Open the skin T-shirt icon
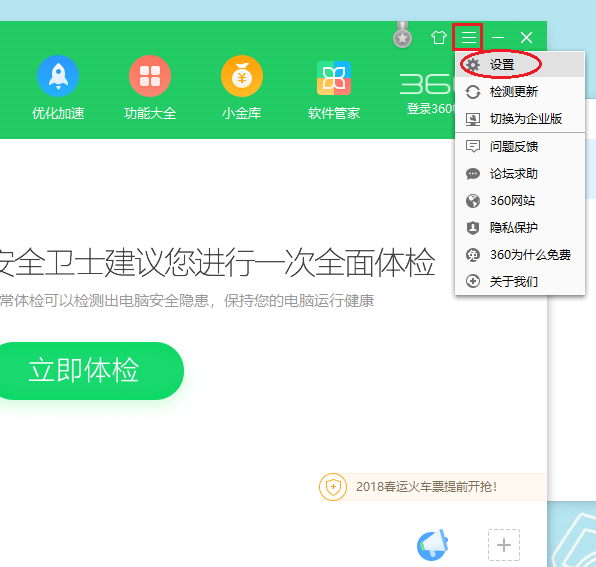The height and width of the screenshot is (567, 596). [438, 38]
